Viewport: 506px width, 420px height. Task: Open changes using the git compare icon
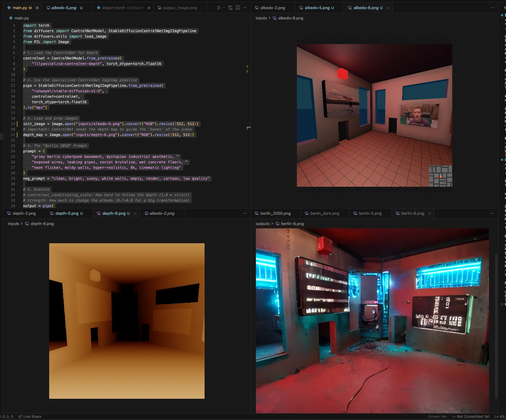230,8
